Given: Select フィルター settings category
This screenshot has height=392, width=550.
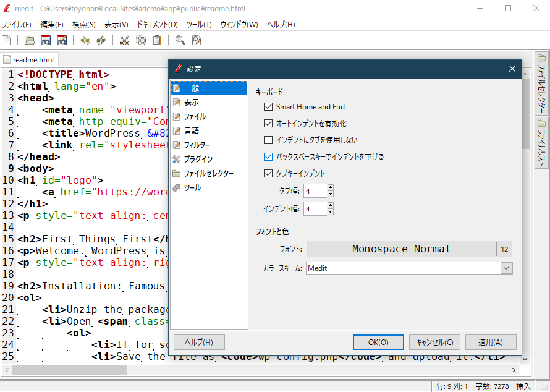Looking at the screenshot, I should click(x=209, y=145).
